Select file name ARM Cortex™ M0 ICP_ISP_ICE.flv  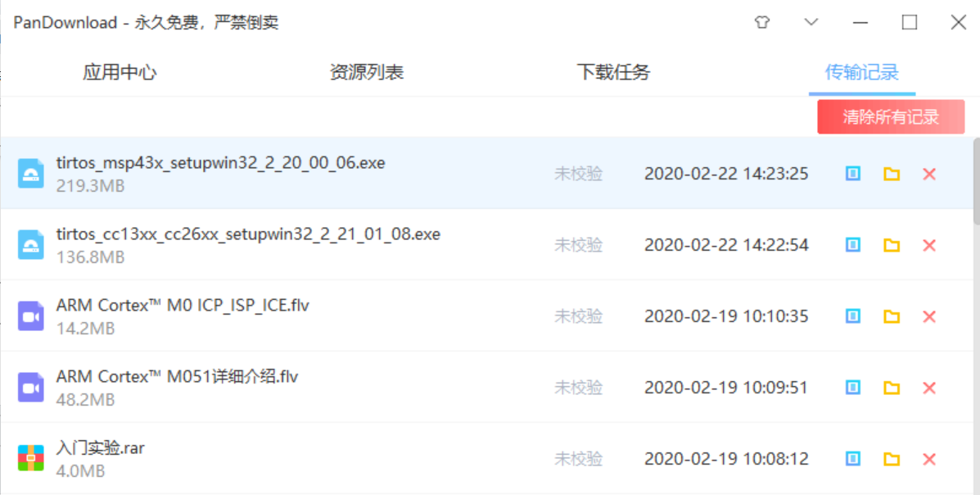tap(183, 306)
